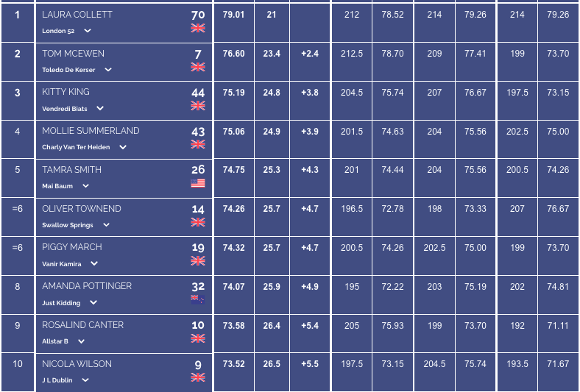Click the British flag beside Laura Collett
Screen dimensions: 580x392
(198, 28)
